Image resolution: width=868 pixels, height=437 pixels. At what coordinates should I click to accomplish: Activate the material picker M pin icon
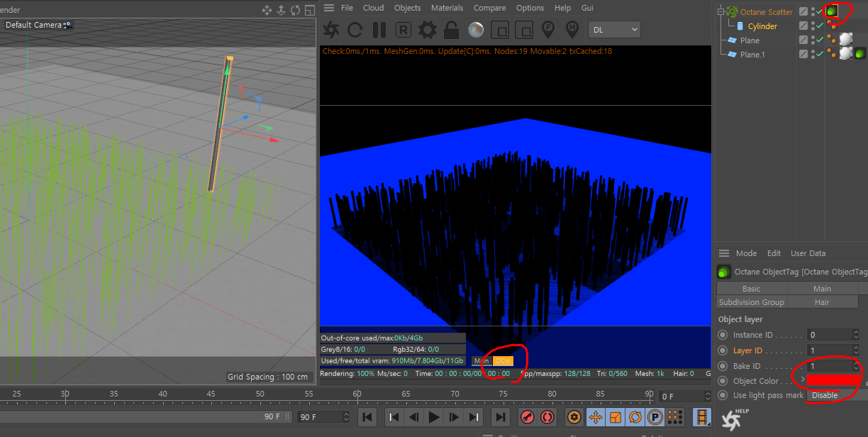click(572, 30)
